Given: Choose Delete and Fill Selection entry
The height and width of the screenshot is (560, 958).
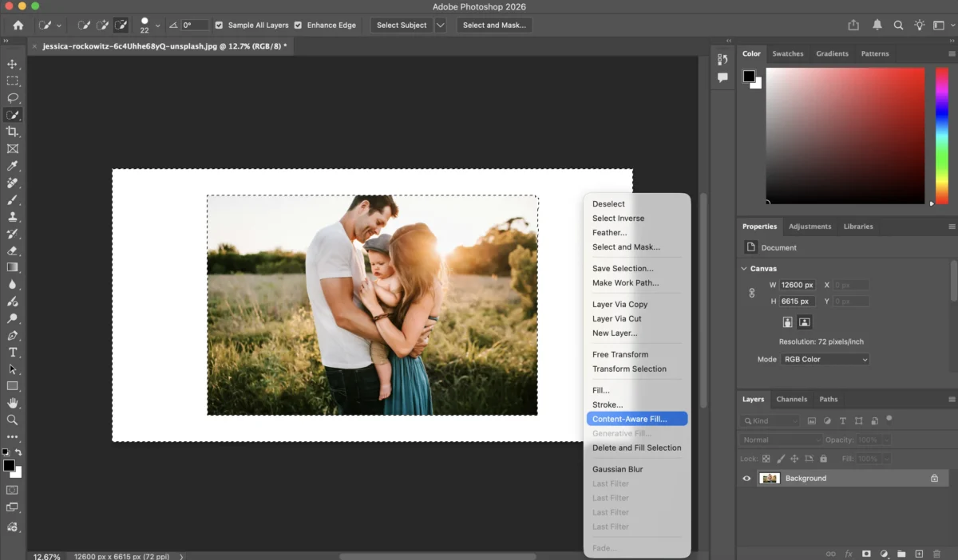Looking at the screenshot, I should (637, 448).
